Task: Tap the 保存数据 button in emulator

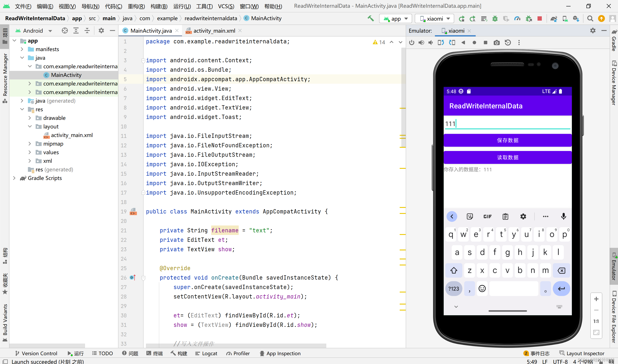Action: tap(507, 140)
